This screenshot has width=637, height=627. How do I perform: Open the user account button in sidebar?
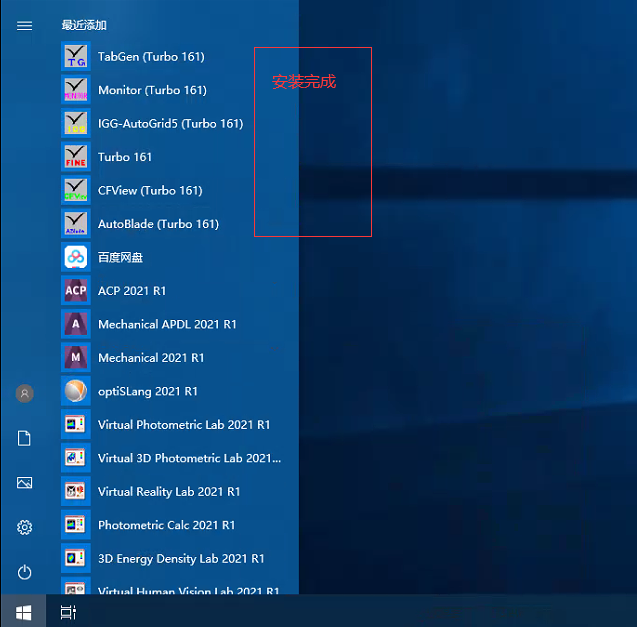coord(25,394)
